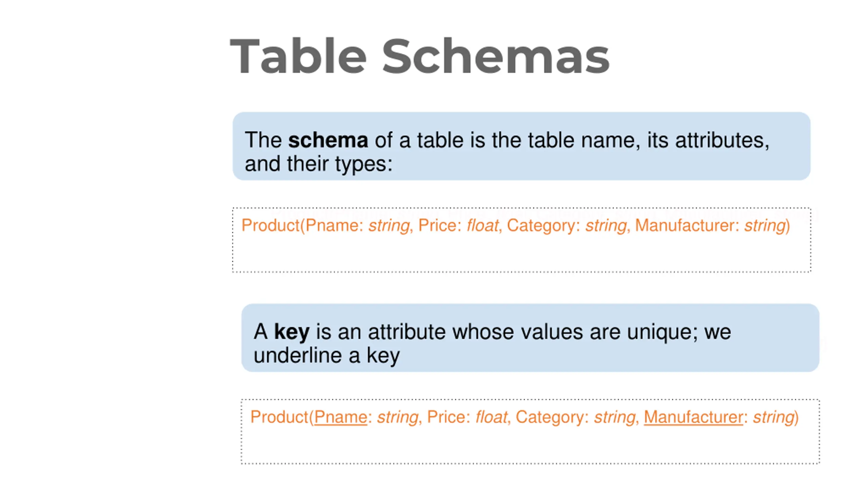Click the text 'underline a key'
Viewport: 868px width, 488px height.
click(x=327, y=356)
